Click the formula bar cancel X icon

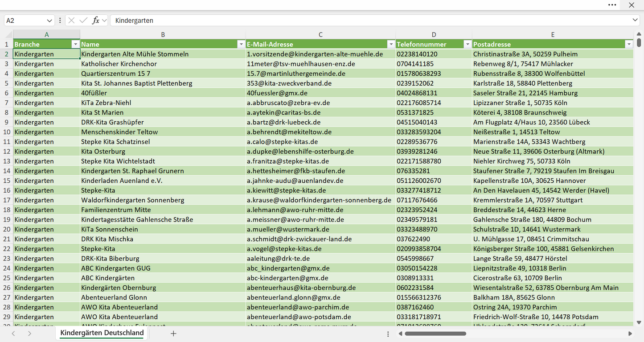[x=71, y=21]
